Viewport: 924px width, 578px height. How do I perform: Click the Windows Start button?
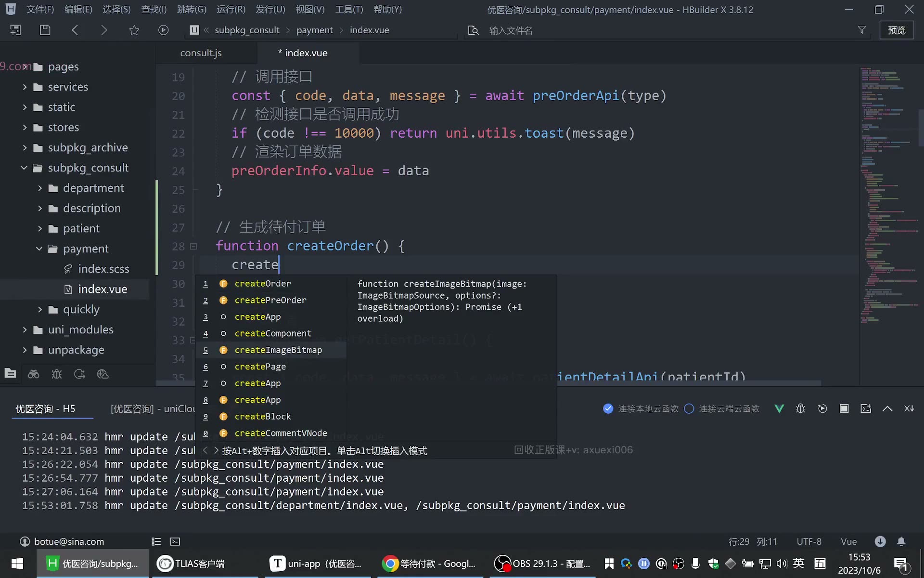tap(17, 564)
